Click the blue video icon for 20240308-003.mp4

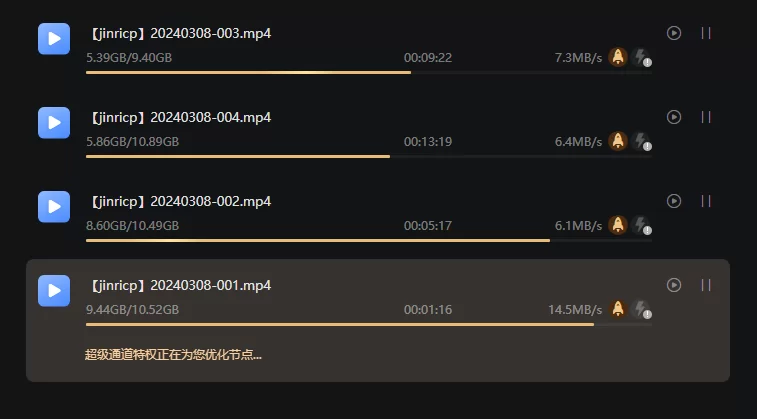coord(54,39)
